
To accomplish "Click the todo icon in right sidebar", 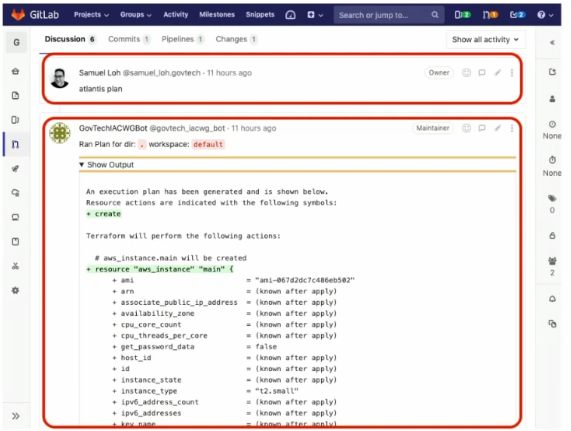I will pyautogui.click(x=552, y=72).
